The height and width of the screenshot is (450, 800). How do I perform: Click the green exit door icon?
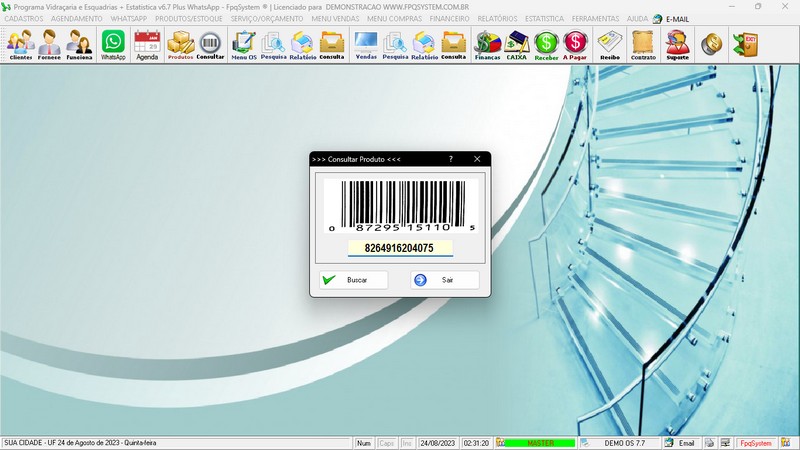click(745, 44)
